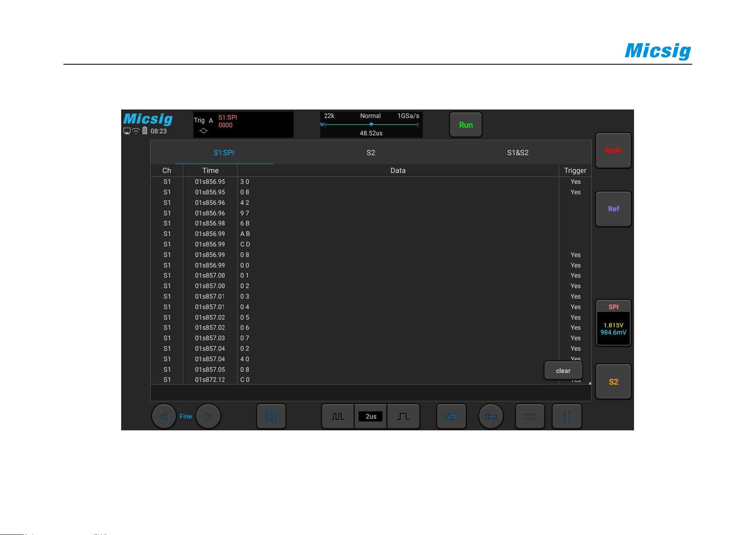Click the single-pulse timebase increase icon
Viewport: 756px width, 535px height.
[403, 416]
